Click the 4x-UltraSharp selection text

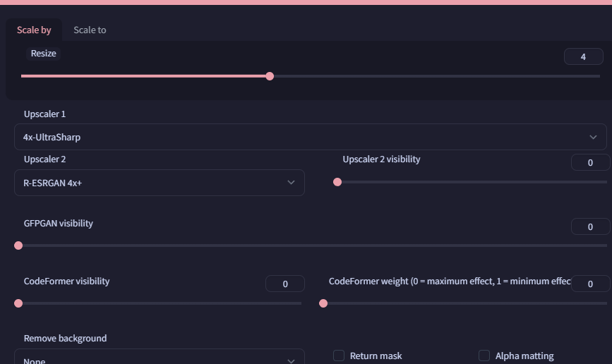point(52,137)
